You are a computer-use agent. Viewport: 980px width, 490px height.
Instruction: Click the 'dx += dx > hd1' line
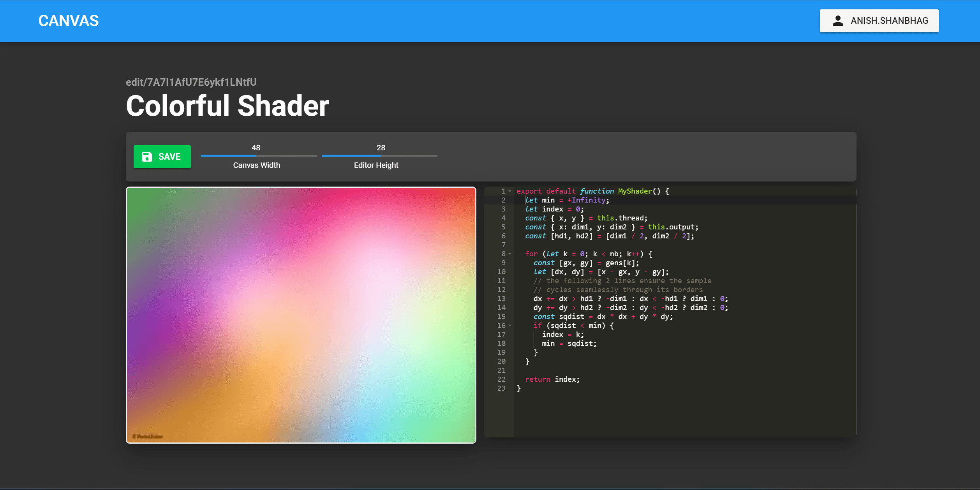tap(631, 299)
